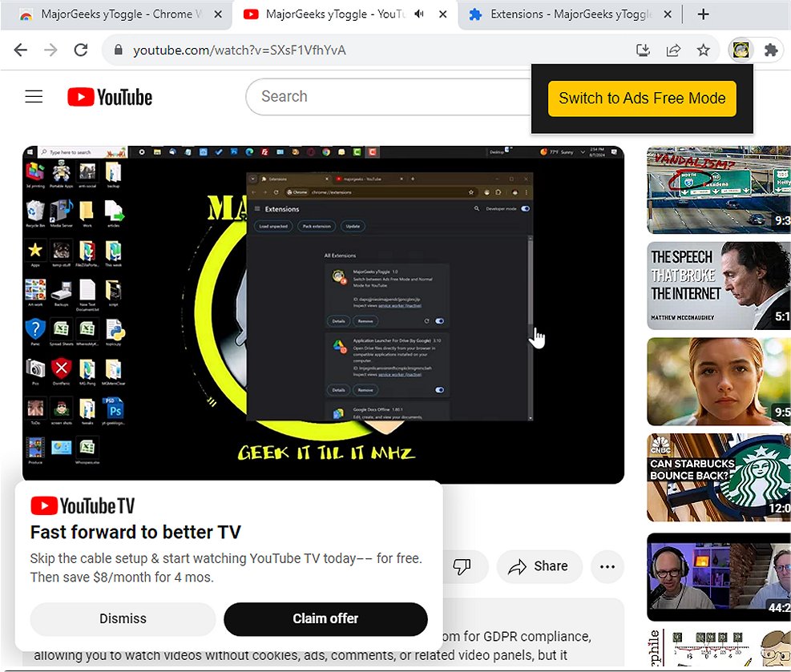Open The Speech That Broke The Internet video
791x672 pixels.
tap(719, 285)
